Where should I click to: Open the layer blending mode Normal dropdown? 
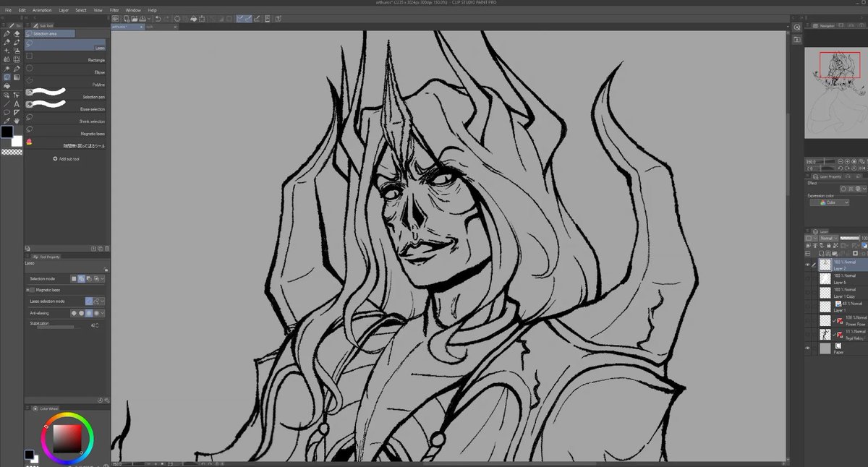click(x=829, y=238)
